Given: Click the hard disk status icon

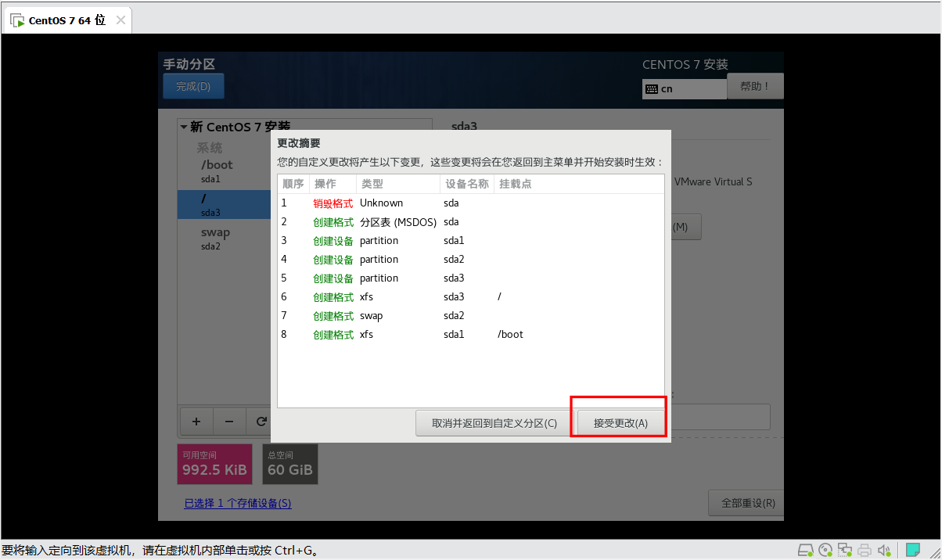Looking at the screenshot, I should click(x=807, y=550).
